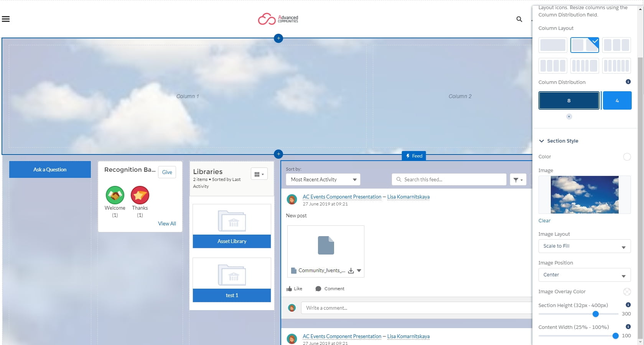Click Clear to remove the section image
This screenshot has width=644, height=345.
(x=544, y=220)
